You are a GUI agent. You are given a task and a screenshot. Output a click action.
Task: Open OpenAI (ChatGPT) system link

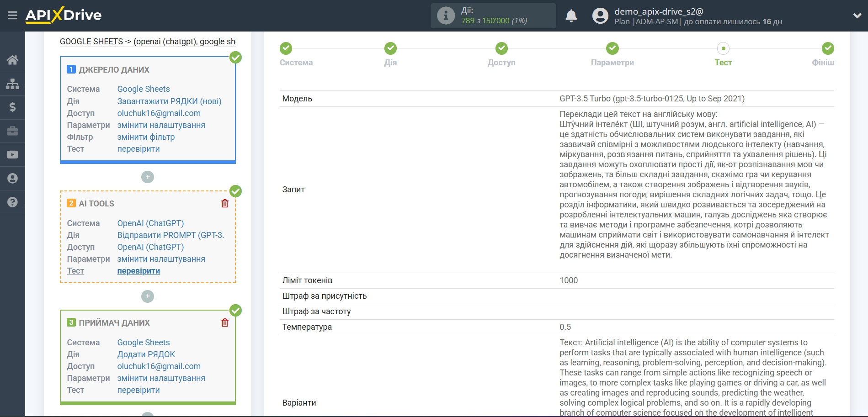(150, 223)
